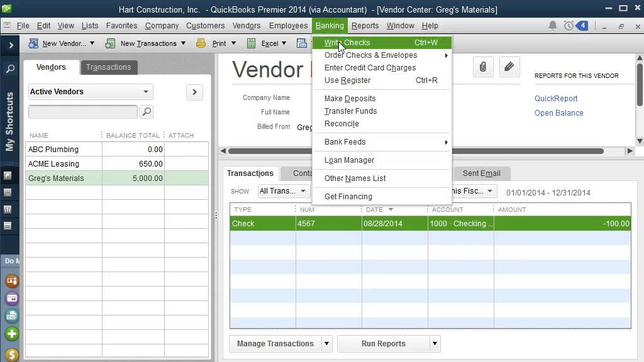Select Make Deposits menu item
644x362 pixels.
coord(382,99)
